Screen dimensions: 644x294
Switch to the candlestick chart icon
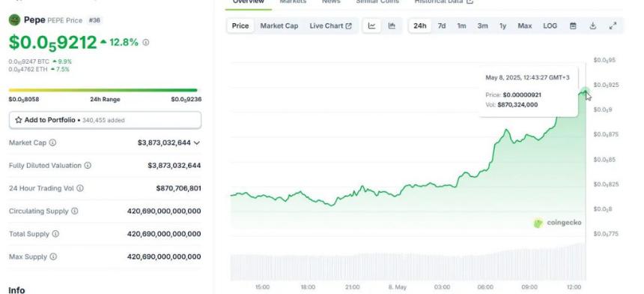392,26
